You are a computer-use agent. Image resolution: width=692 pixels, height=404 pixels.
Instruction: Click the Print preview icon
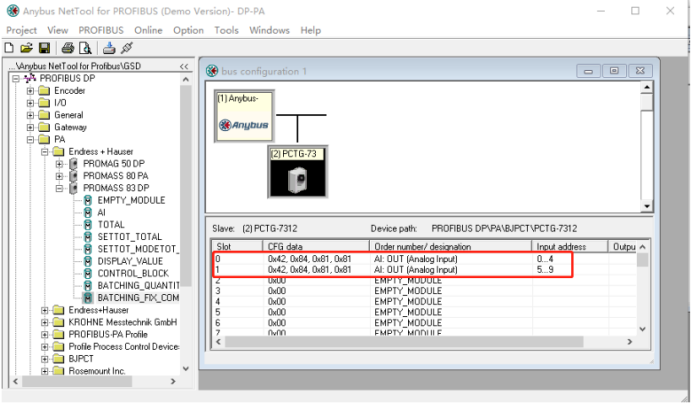pyautogui.click(x=85, y=48)
